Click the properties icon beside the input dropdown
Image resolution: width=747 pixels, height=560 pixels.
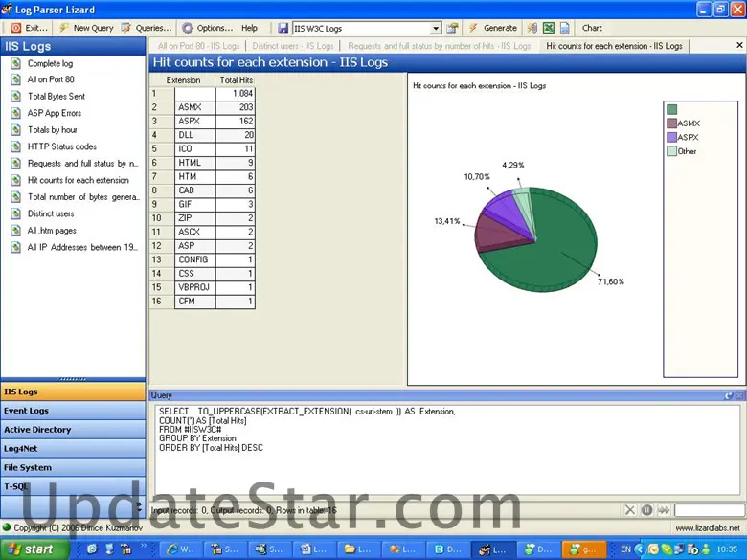[x=452, y=28]
